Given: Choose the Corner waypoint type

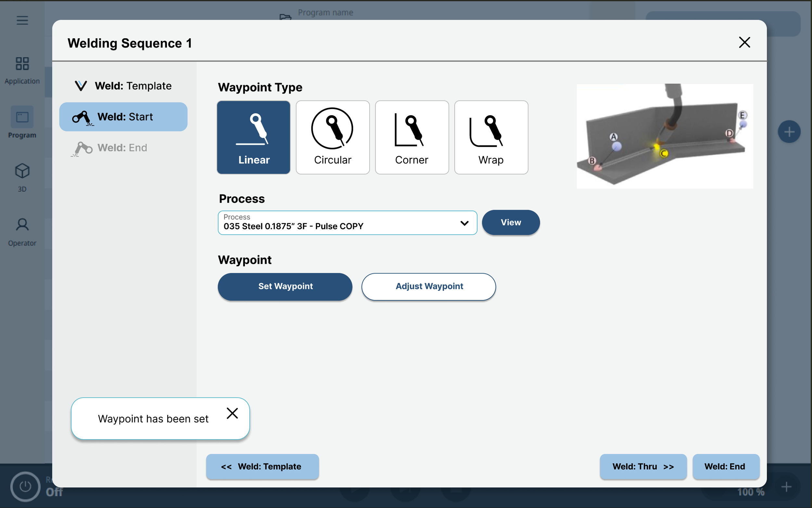Looking at the screenshot, I should coord(412,137).
